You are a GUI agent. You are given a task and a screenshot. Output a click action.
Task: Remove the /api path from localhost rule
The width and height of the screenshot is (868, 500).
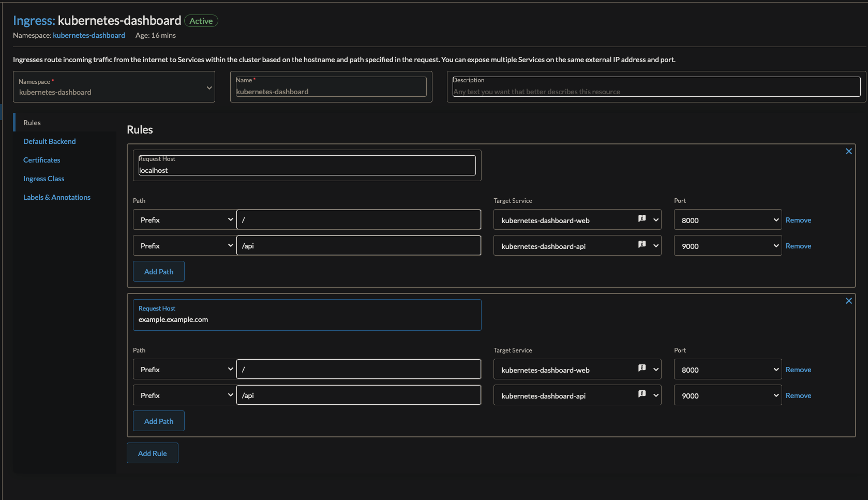tap(798, 246)
